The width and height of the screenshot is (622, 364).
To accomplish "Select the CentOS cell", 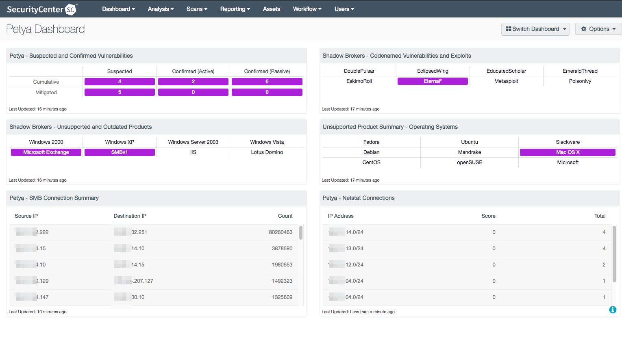I will (x=371, y=162).
